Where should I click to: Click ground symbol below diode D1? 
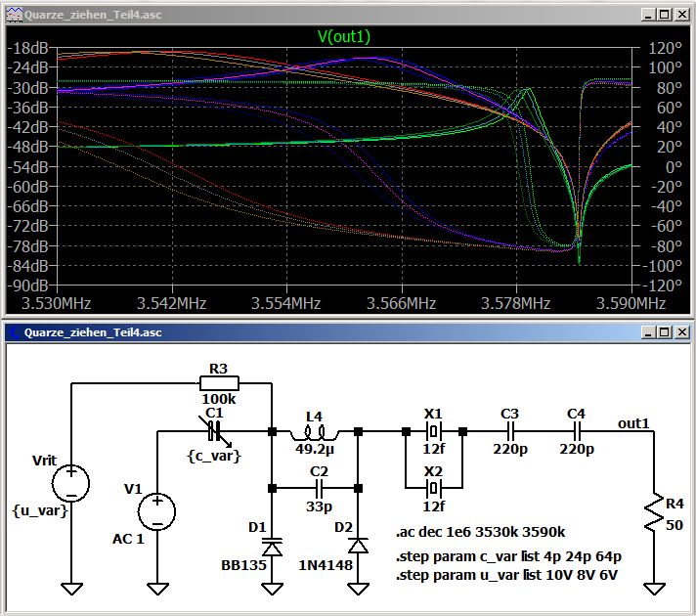tap(272, 589)
